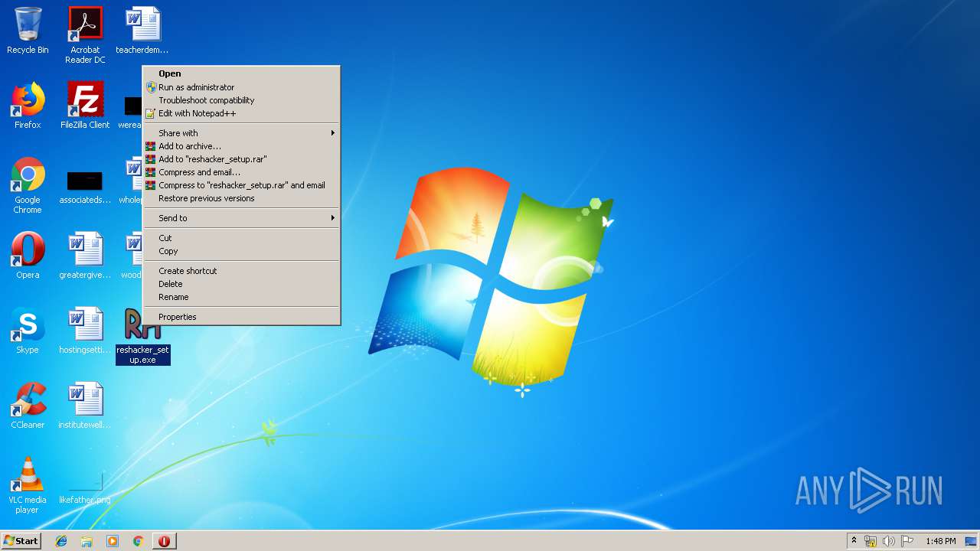Choose Compress to "reshacker_setup.rar" and email
The width and height of the screenshot is (980, 551).
click(x=241, y=185)
